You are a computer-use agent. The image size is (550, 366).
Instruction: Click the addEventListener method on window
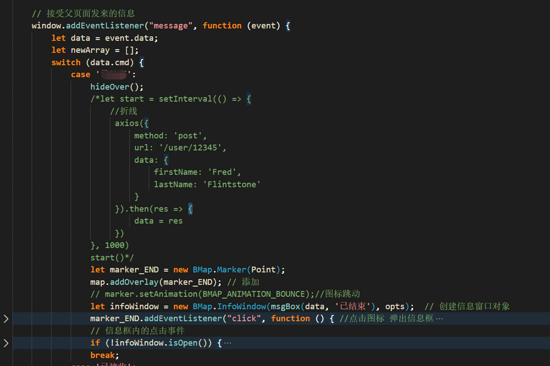(105, 26)
